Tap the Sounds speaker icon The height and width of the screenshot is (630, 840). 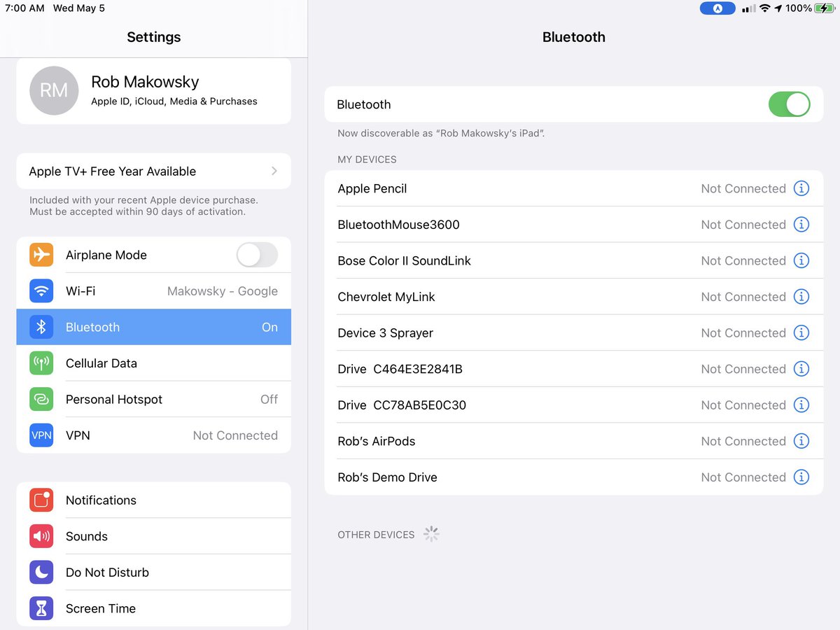[41, 536]
